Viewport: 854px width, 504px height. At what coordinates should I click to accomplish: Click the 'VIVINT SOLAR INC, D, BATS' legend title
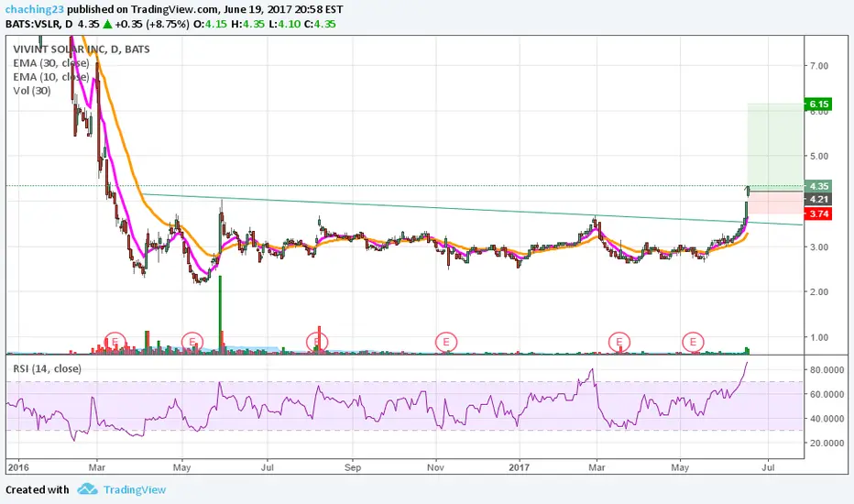pos(82,49)
